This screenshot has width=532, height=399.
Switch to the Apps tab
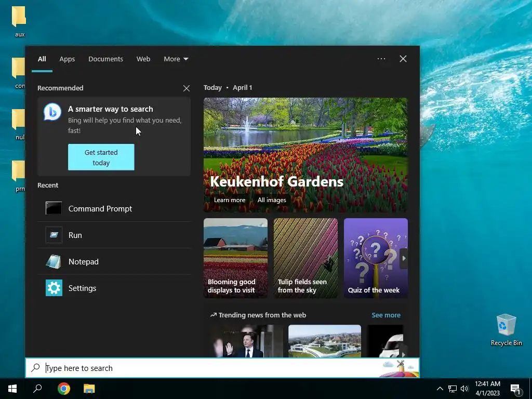pos(67,59)
